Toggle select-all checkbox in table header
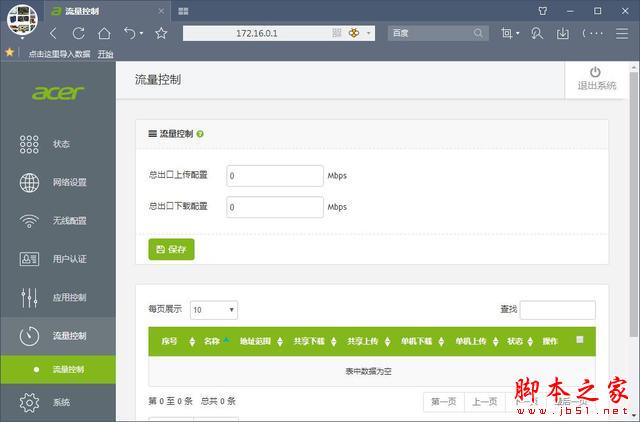The width and height of the screenshot is (640, 422). [580, 340]
